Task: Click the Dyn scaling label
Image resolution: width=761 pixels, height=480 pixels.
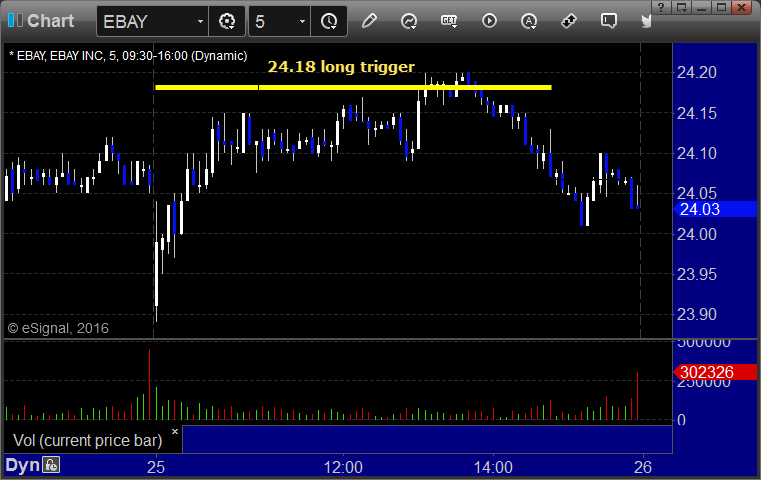Action: tap(22, 465)
